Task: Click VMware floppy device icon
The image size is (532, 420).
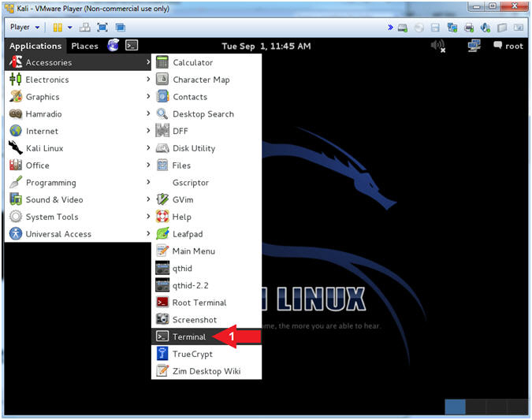Action: click(x=435, y=28)
